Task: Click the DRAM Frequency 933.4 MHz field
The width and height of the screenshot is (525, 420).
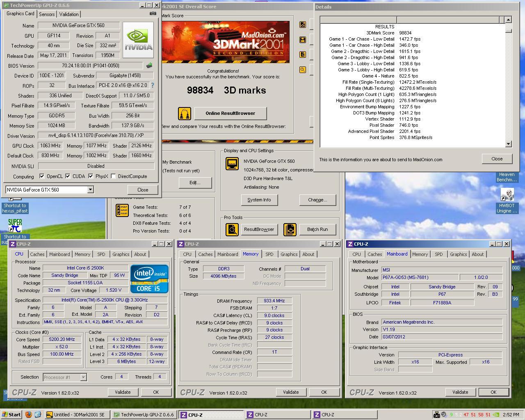Action: (x=274, y=301)
